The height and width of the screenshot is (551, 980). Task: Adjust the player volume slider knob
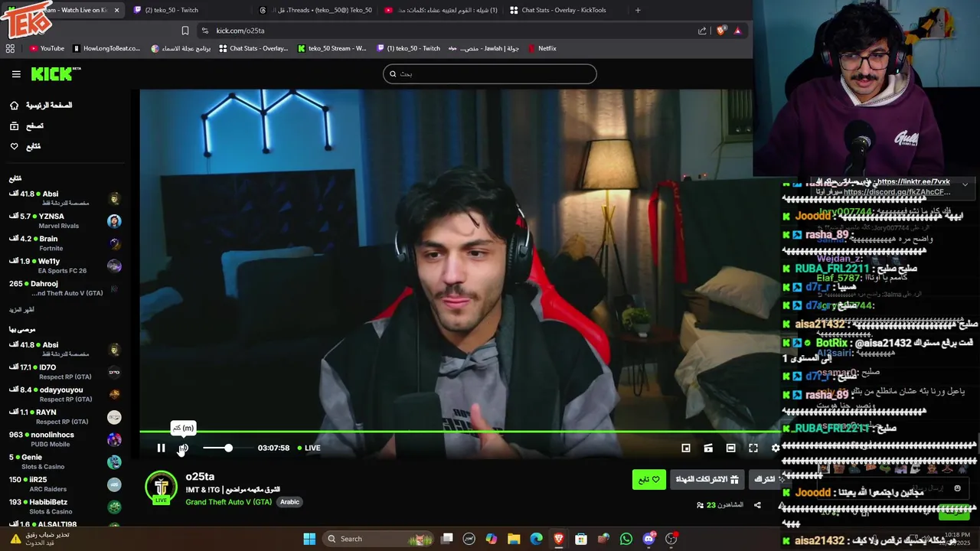point(228,448)
